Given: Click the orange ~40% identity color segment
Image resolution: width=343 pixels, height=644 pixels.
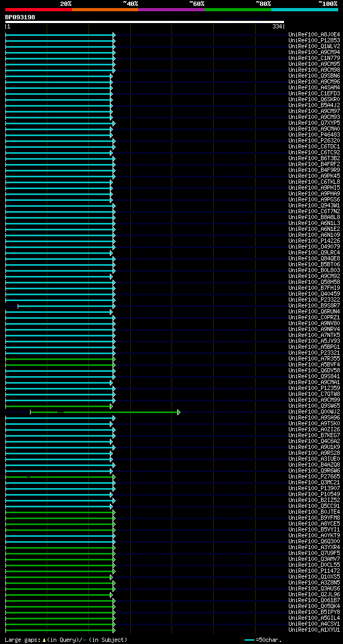Looking at the screenshot, I should [105, 10].
